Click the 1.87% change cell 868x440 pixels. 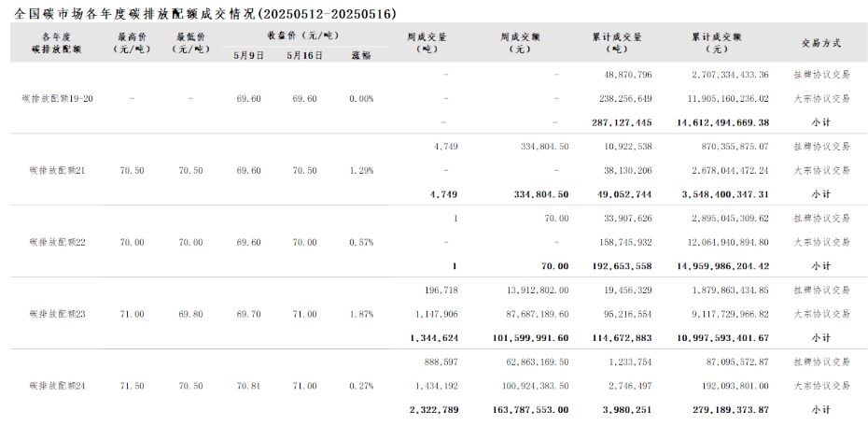click(361, 314)
